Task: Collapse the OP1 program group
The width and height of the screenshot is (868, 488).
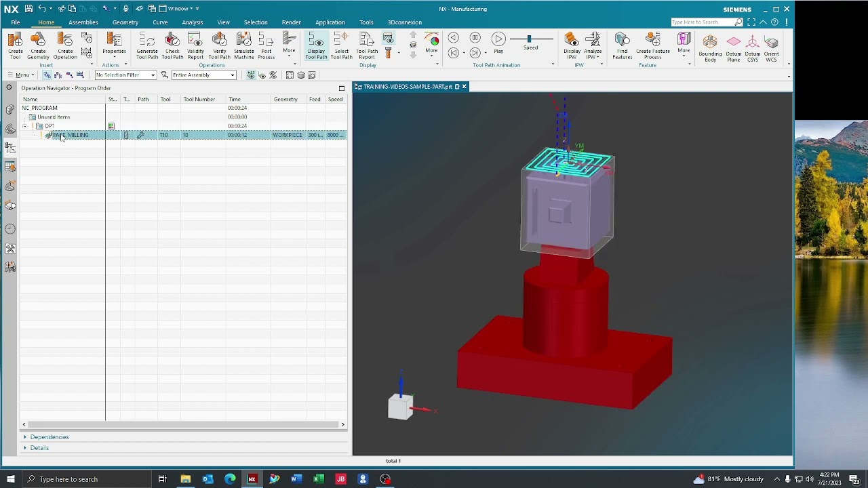Action: tap(25, 126)
